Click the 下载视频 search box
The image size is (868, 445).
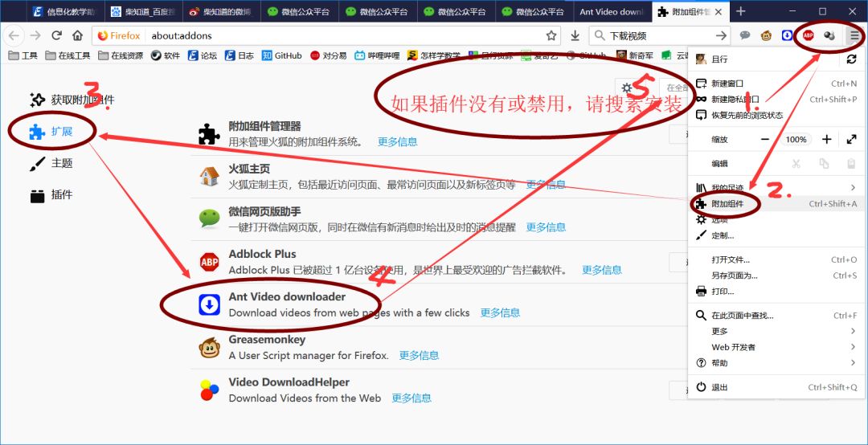pyautogui.click(x=661, y=35)
